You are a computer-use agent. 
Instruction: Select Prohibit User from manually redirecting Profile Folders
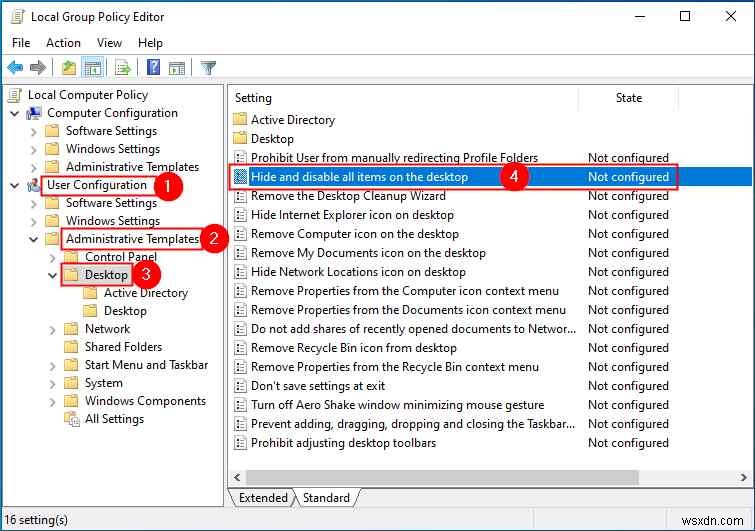[394, 158]
